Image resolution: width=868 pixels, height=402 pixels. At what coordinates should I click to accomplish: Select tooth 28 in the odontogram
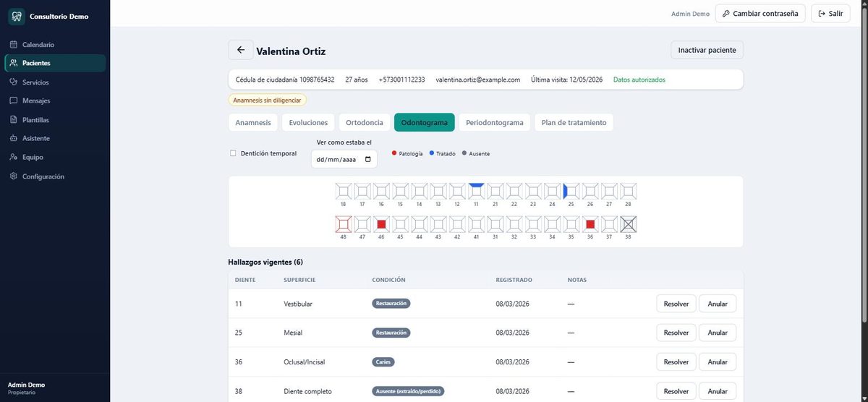(x=628, y=191)
